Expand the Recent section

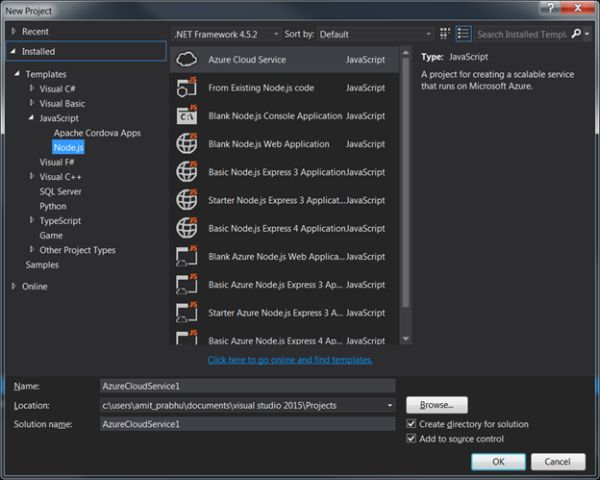[14, 31]
